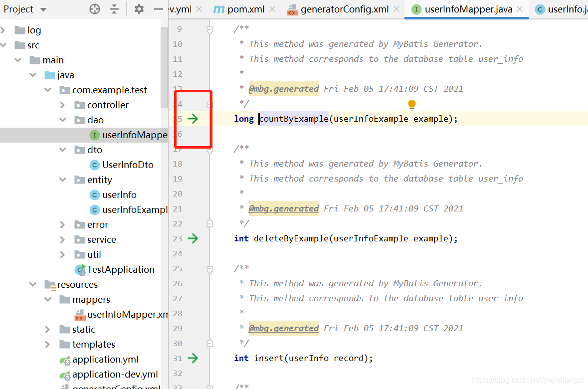Fold the Javadoc comment starting at line 25
The image size is (588, 389).
(x=210, y=269)
